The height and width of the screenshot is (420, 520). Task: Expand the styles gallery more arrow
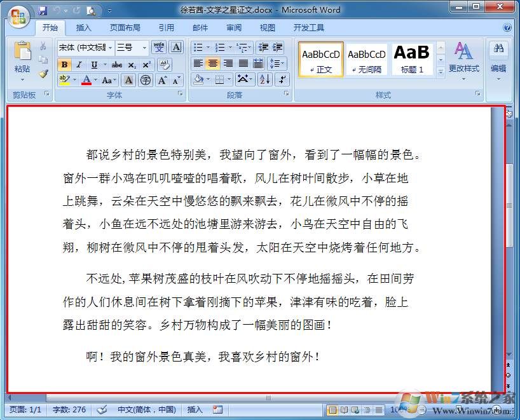(441, 71)
